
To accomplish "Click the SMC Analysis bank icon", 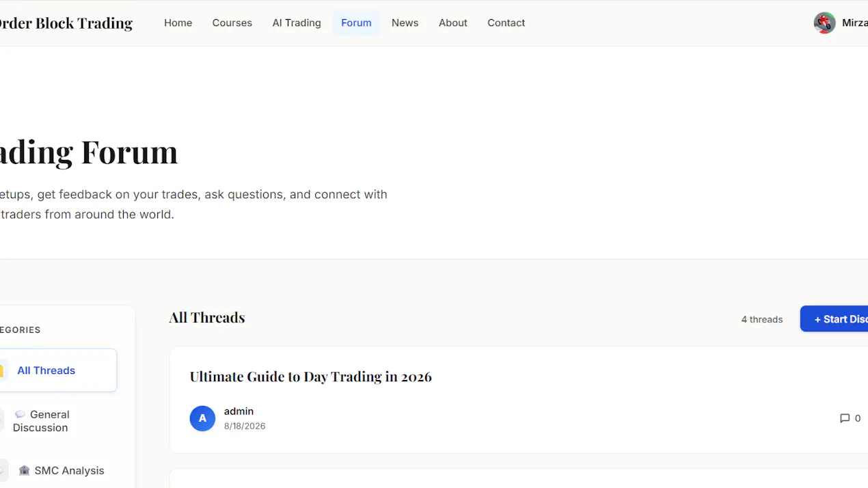I will [x=25, y=470].
